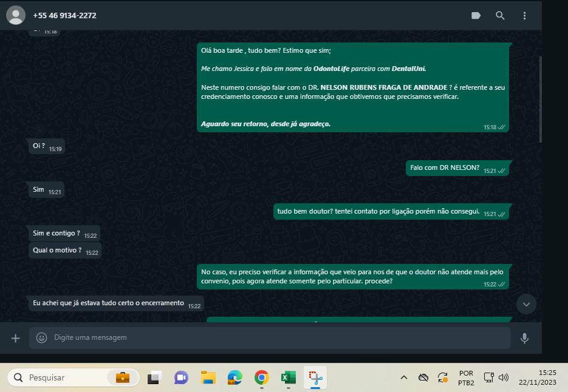
Task: Open POR PTB2 keyboard language switcher
Action: point(466,377)
